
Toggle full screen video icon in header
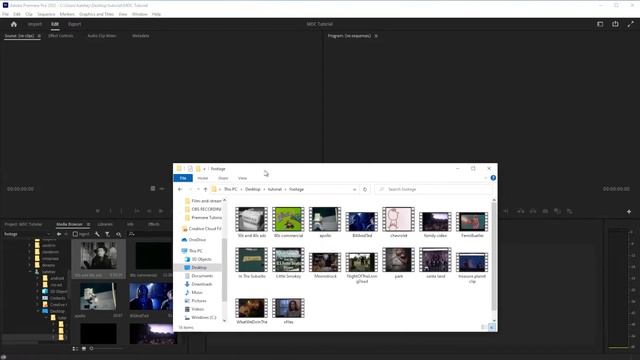pos(631,24)
